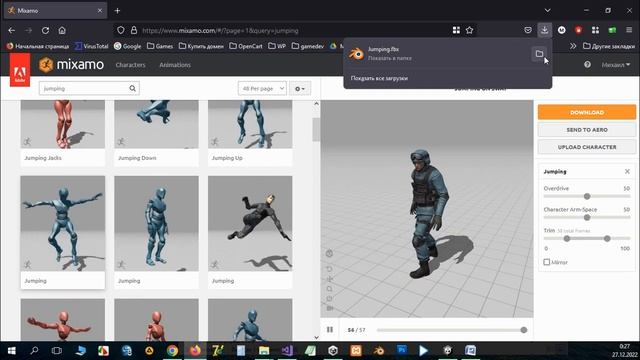640x360 pixels.
Task: Click show all downloads link in popup
Action: [x=379, y=78]
